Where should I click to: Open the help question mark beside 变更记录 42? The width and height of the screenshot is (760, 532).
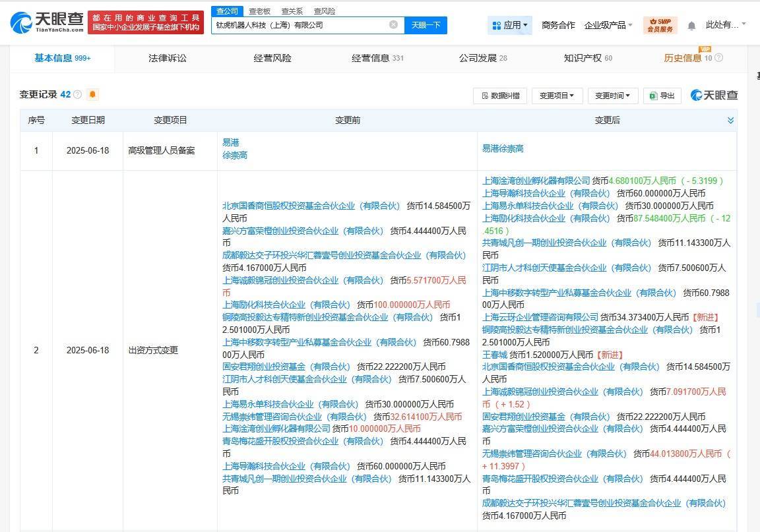(78, 94)
